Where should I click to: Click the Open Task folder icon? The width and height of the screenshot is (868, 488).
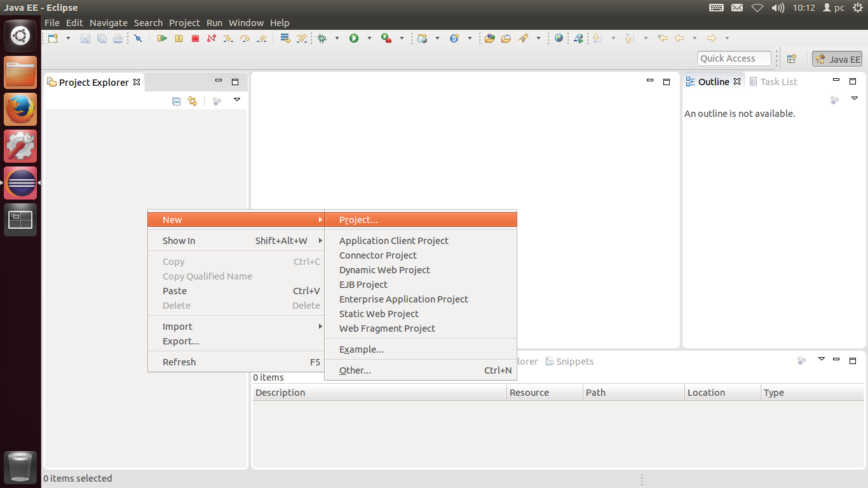click(x=506, y=38)
